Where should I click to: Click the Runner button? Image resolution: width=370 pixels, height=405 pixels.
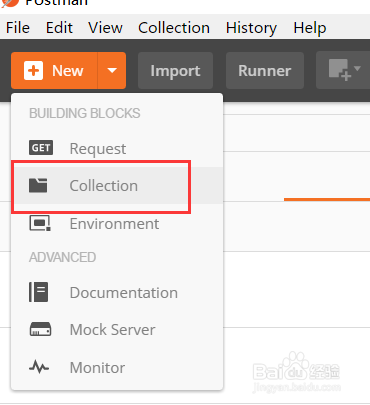coord(265,71)
